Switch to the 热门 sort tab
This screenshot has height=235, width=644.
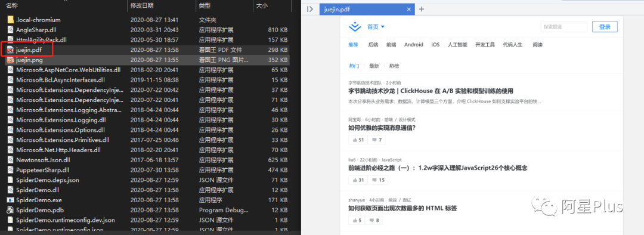tap(354, 66)
